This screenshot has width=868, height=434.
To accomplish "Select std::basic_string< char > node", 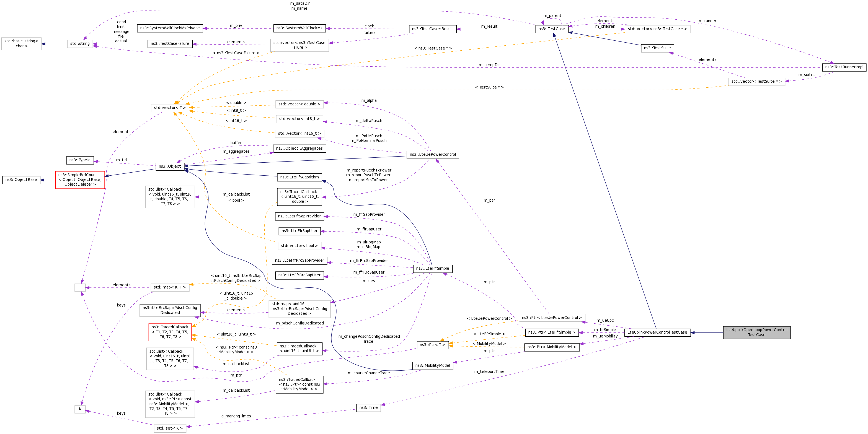I will tap(21, 44).
